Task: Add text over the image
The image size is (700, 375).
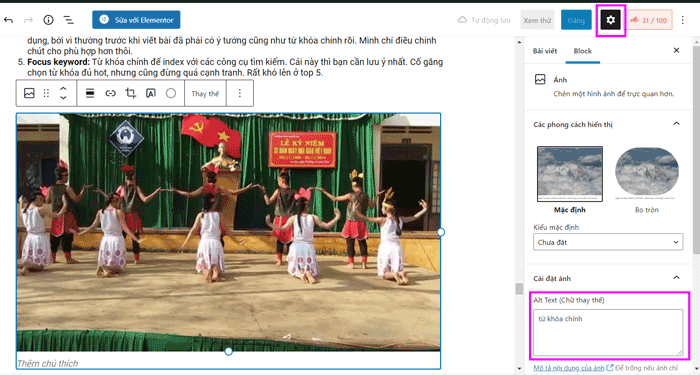Action: [151, 93]
